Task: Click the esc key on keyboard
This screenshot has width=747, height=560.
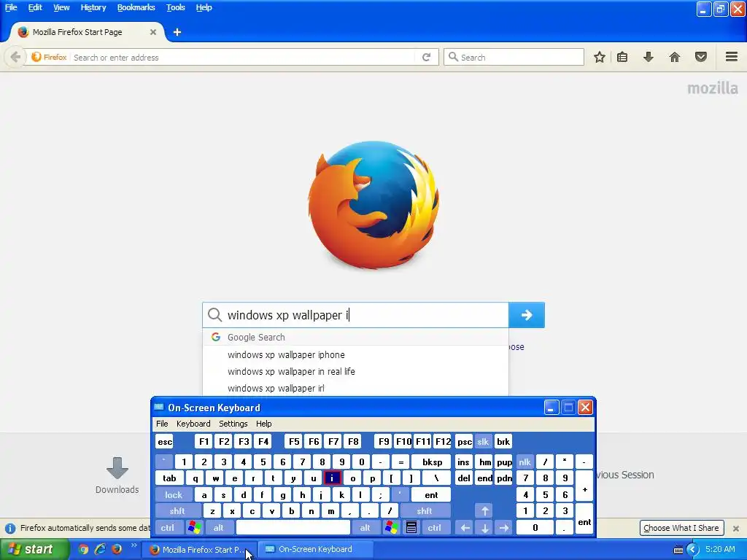Action: click(165, 441)
